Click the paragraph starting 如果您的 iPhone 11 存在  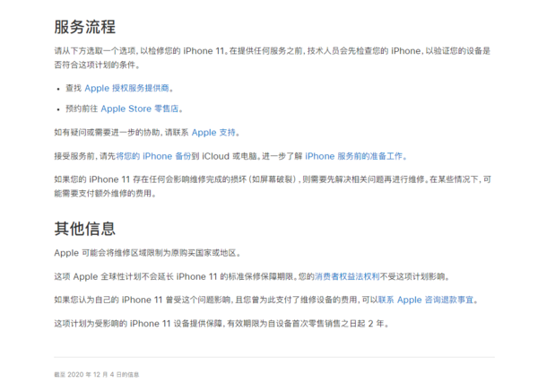(x=273, y=187)
